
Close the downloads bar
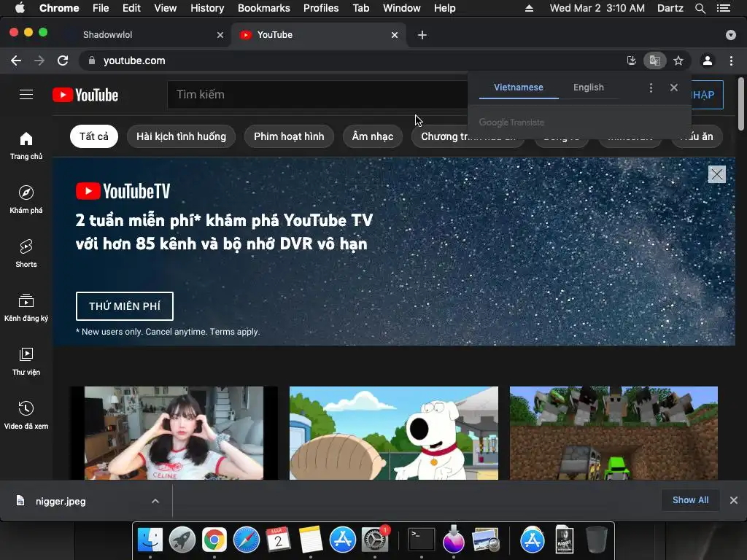[x=734, y=500]
